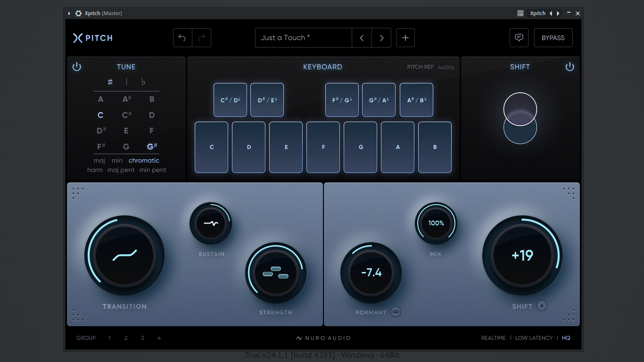
Task: Click the Pitch Ref 440Hz value
Action: tap(446, 67)
